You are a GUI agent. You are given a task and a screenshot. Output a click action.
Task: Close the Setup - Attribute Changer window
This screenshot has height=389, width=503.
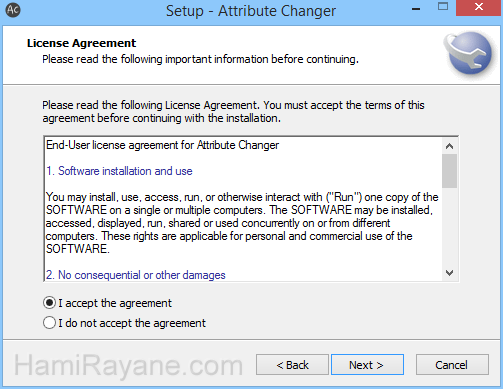click(479, 7)
